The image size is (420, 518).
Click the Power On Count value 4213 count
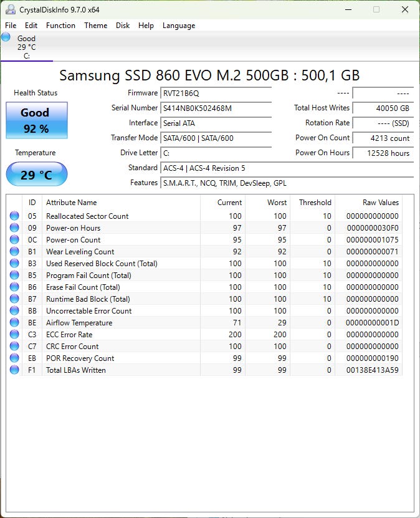[383, 138]
